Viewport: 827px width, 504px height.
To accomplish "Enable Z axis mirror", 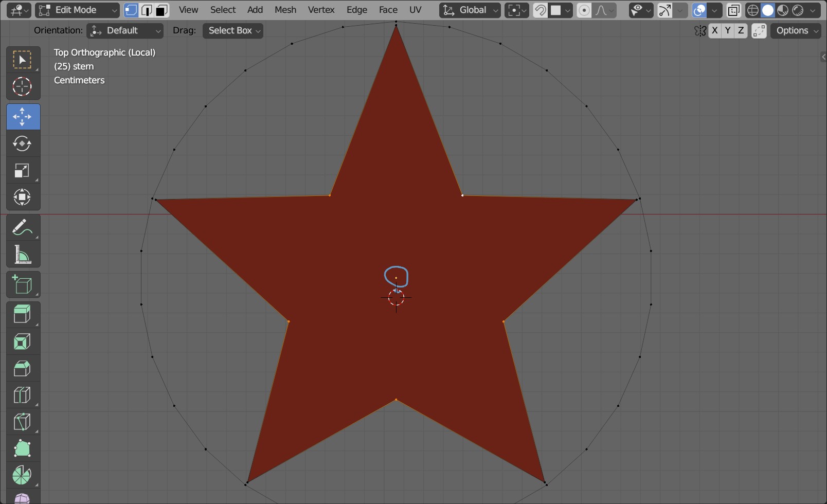I will coord(741,31).
